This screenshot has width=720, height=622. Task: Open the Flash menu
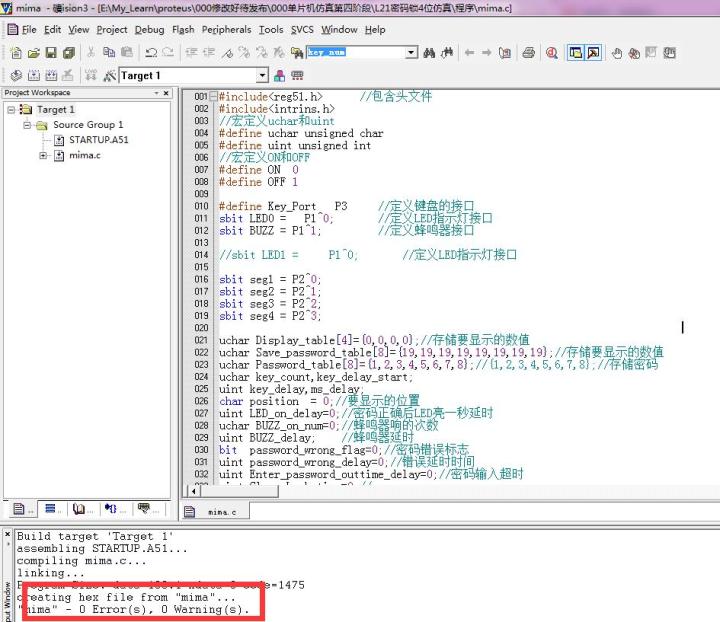tap(183, 29)
